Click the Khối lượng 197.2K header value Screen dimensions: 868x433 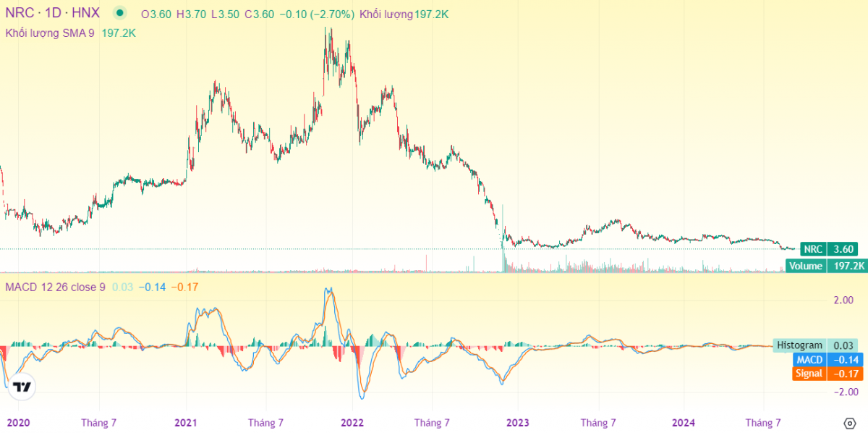pyautogui.click(x=404, y=14)
